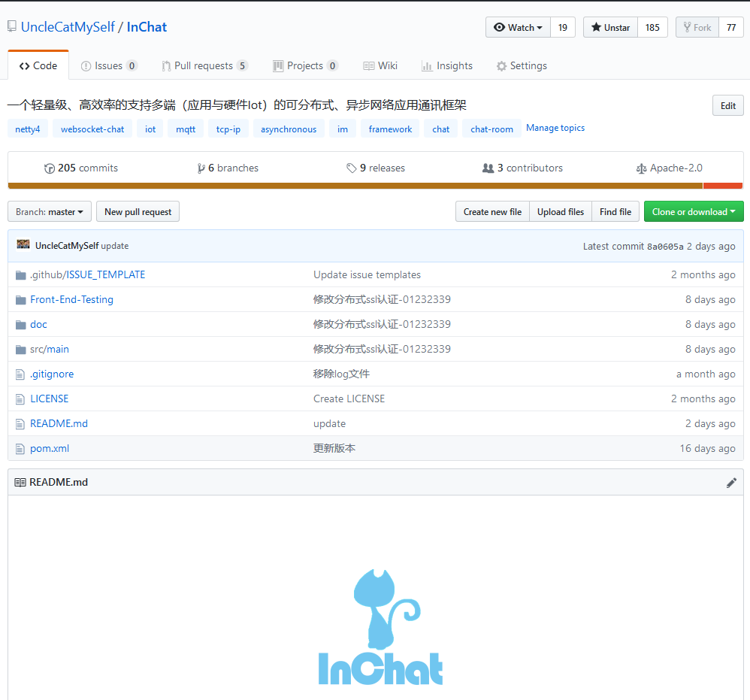The width and height of the screenshot is (750, 700).
Task: Click the folder icon next to src/main
Action: click(x=20, y=350)
